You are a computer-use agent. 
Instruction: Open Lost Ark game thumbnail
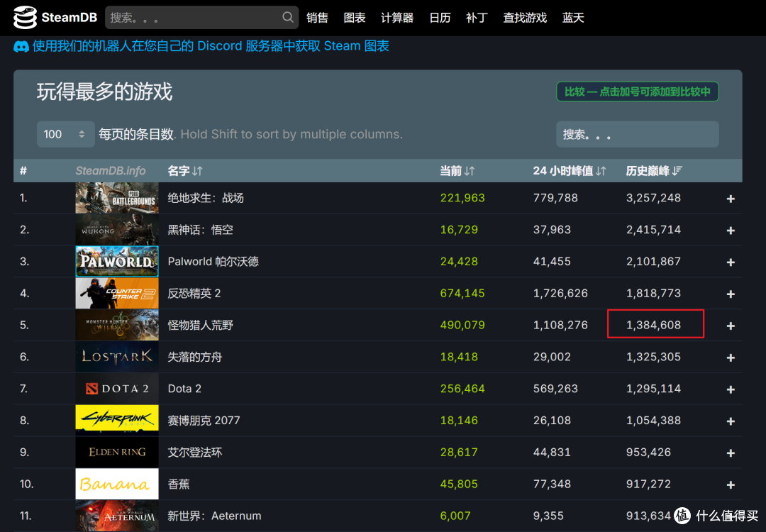(x=117, y=357)
